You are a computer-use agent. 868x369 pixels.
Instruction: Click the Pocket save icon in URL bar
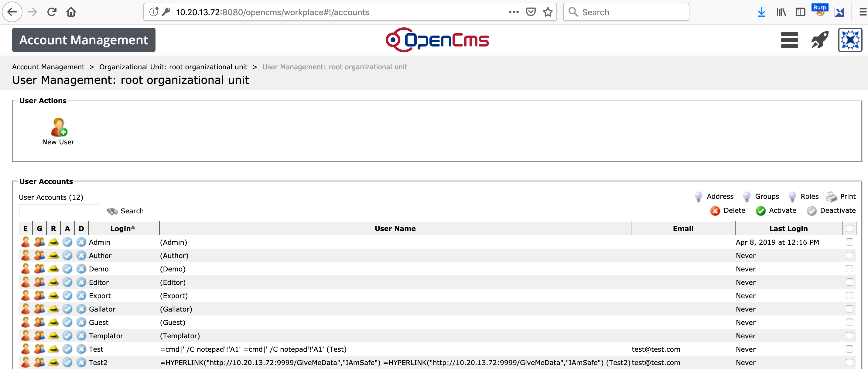(531, 12)
